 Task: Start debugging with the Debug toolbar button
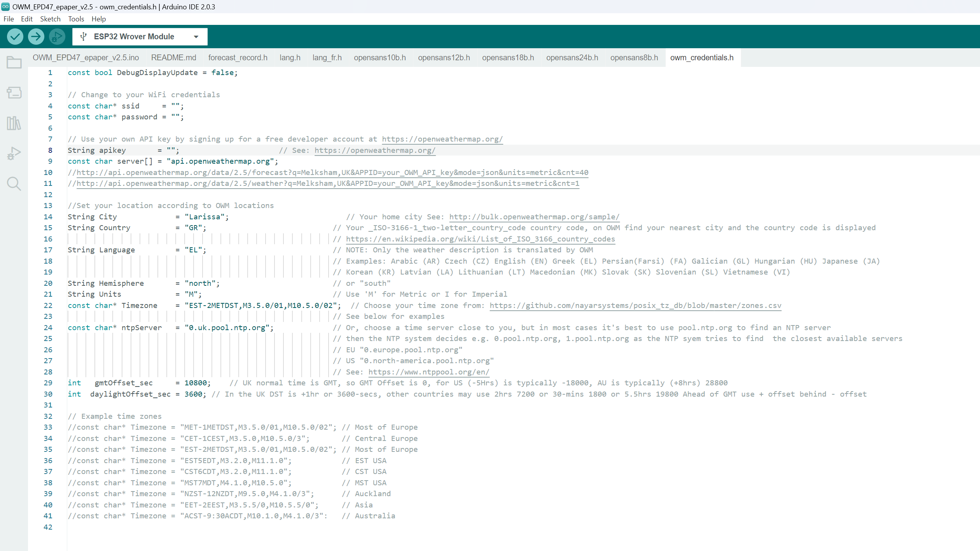click(x=57, y=37)
